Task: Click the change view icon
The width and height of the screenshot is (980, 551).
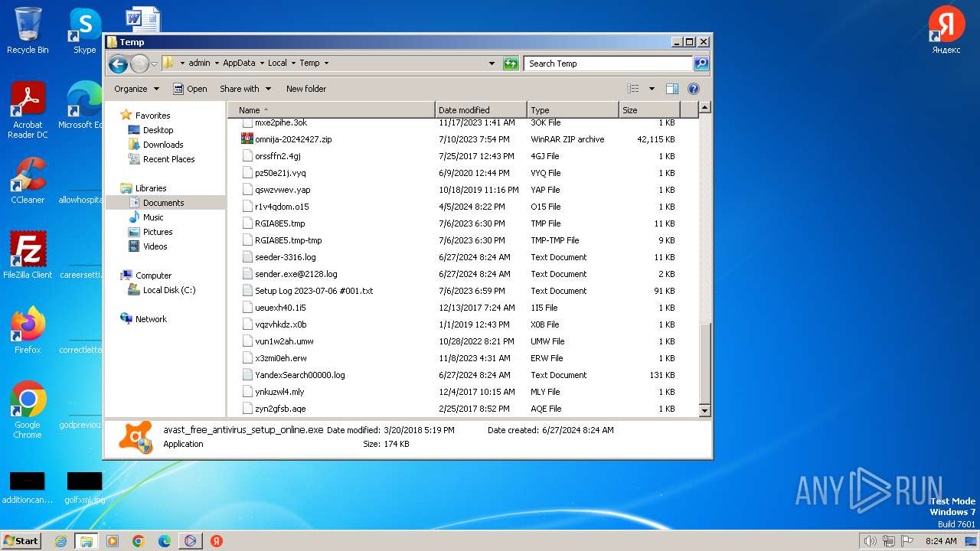Action: point(633,89)
